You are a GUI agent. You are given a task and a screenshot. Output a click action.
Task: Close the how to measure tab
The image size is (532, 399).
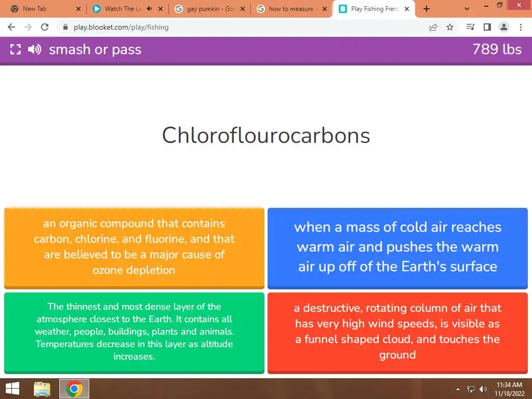point(325,9)
